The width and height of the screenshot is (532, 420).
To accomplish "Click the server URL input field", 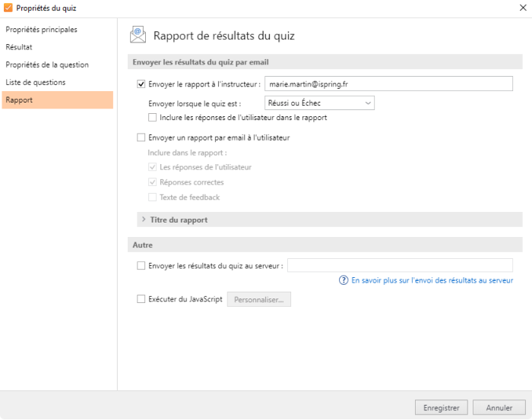I will (400, 266).
